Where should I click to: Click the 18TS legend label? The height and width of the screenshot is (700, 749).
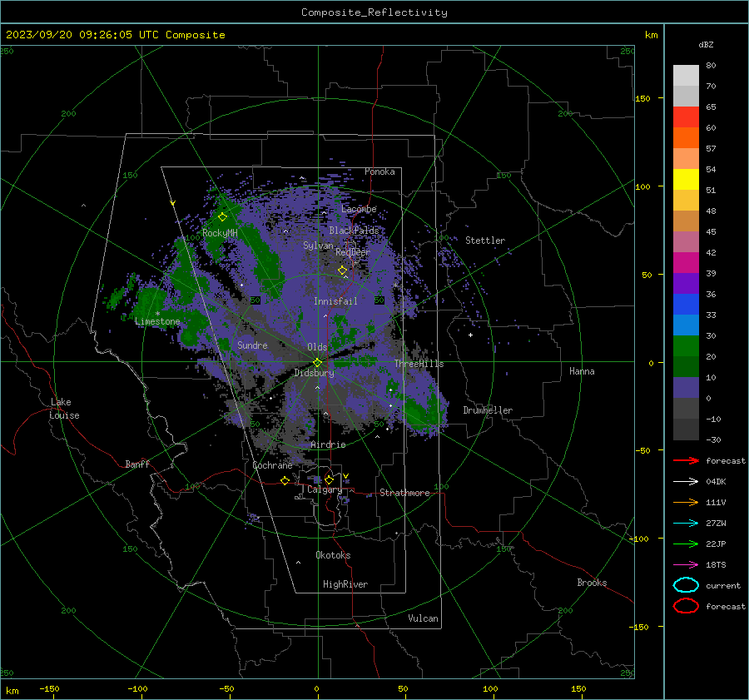(716, 565)
